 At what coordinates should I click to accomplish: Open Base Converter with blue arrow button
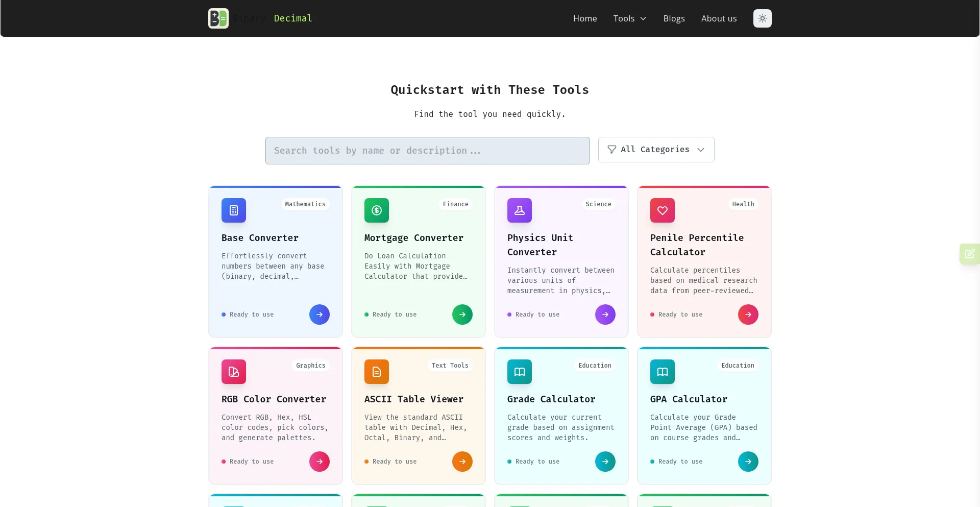pyautogui.click(x=320, y=315)
